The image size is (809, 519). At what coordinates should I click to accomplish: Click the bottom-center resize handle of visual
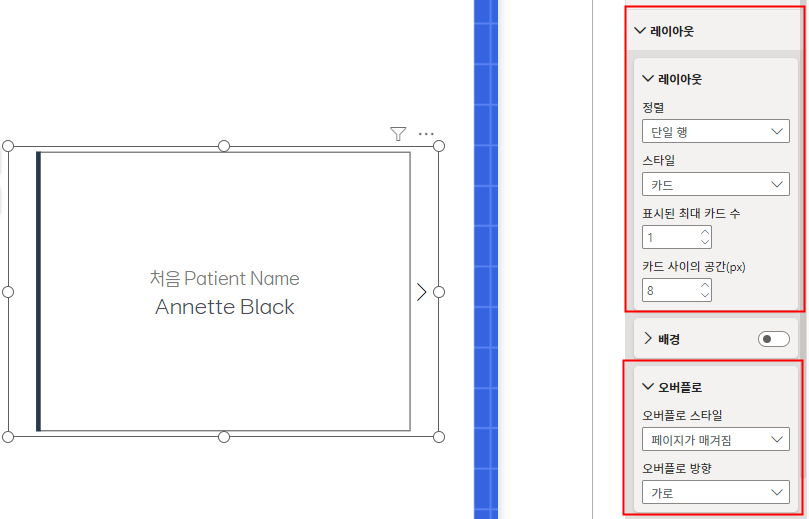click(x=224, y=437)
